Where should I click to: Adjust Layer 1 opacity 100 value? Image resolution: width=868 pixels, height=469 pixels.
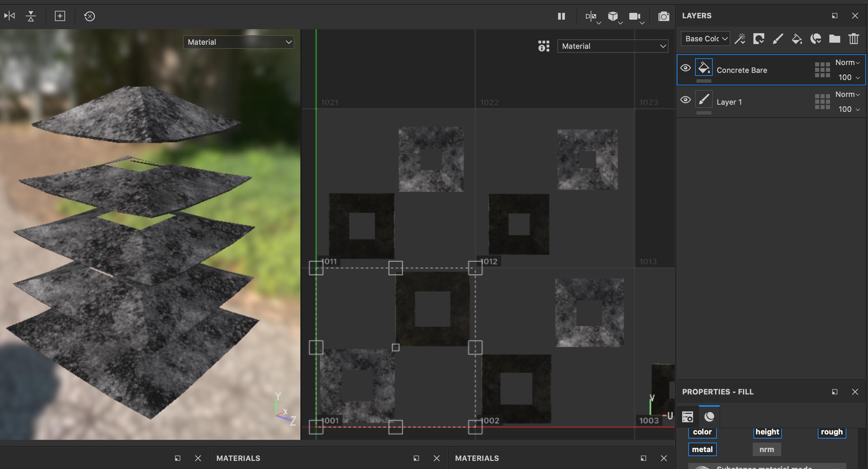(x=849, y=109)
